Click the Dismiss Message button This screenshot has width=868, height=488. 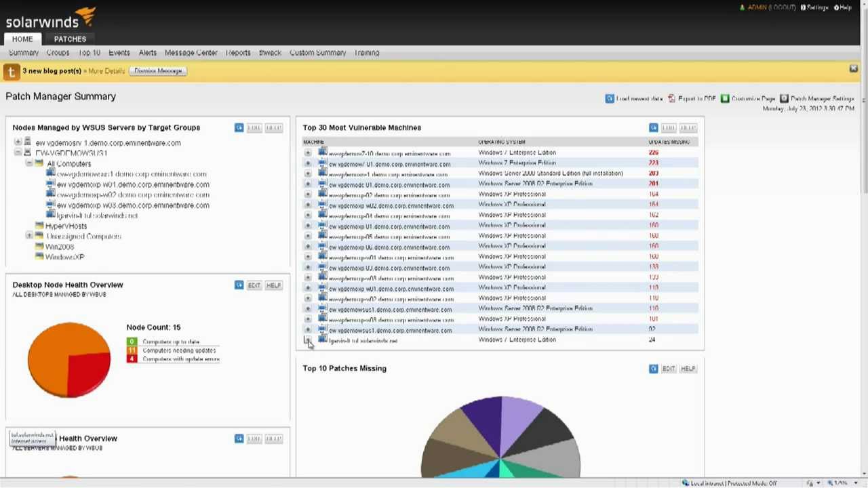tap(157, 71)
